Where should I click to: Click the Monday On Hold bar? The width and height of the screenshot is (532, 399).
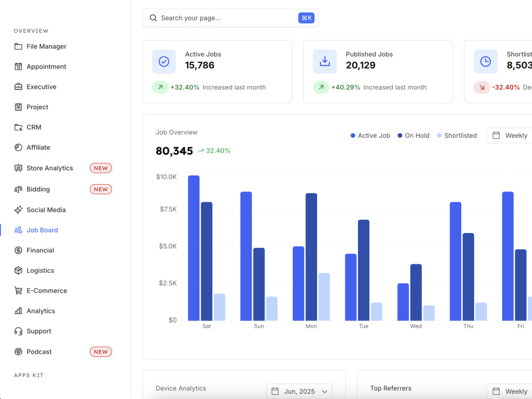click(x=311, y=257)
